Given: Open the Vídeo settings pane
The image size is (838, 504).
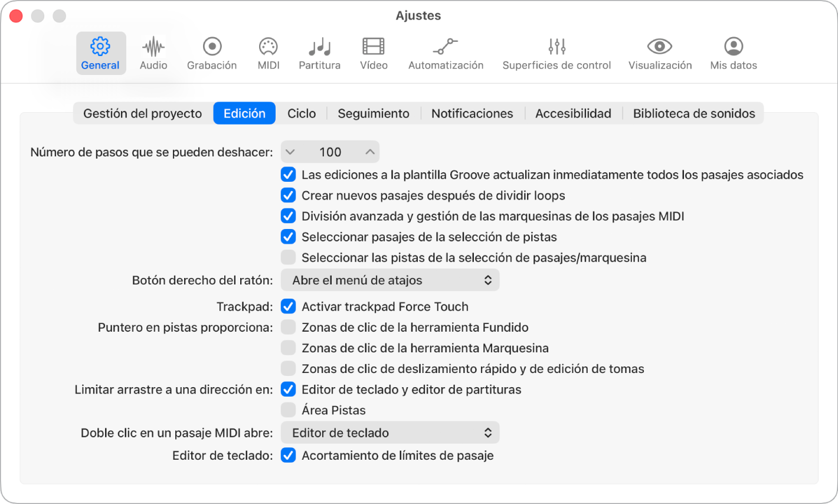Looking at the screenshot, I should [x=374, y=53].
